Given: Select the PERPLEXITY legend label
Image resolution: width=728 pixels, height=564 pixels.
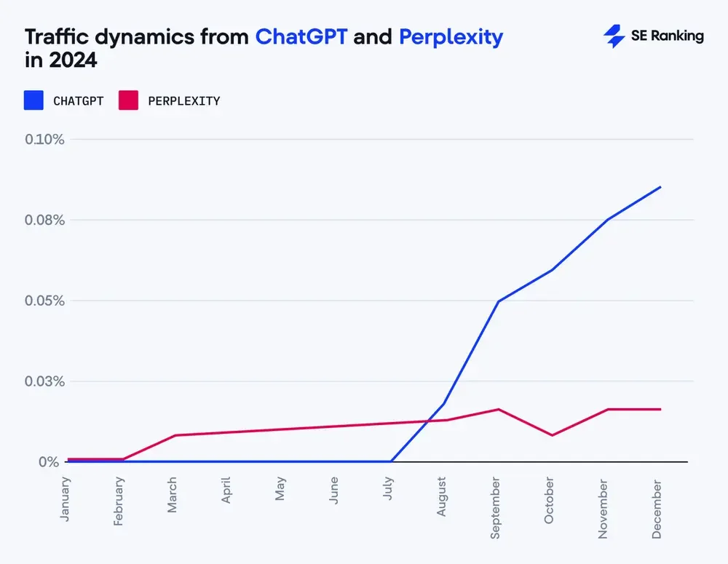Looking at the screenshot, I should coord(184,100).
